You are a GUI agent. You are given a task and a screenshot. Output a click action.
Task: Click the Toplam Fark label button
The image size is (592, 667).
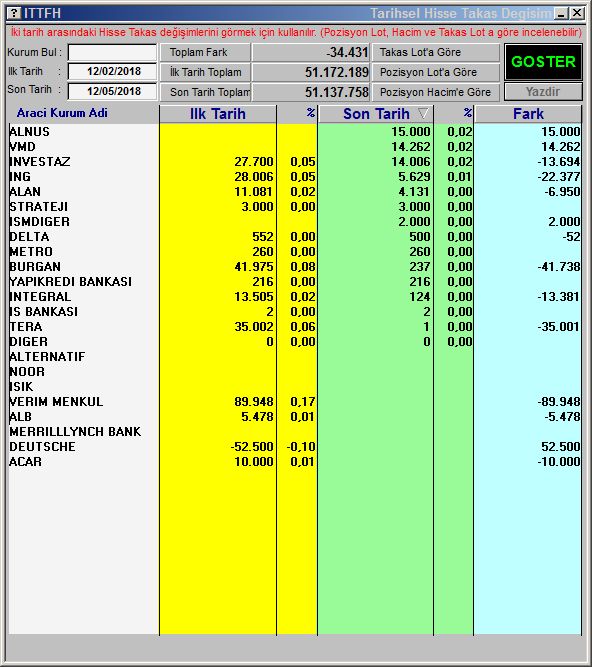[x=205, y=52]
